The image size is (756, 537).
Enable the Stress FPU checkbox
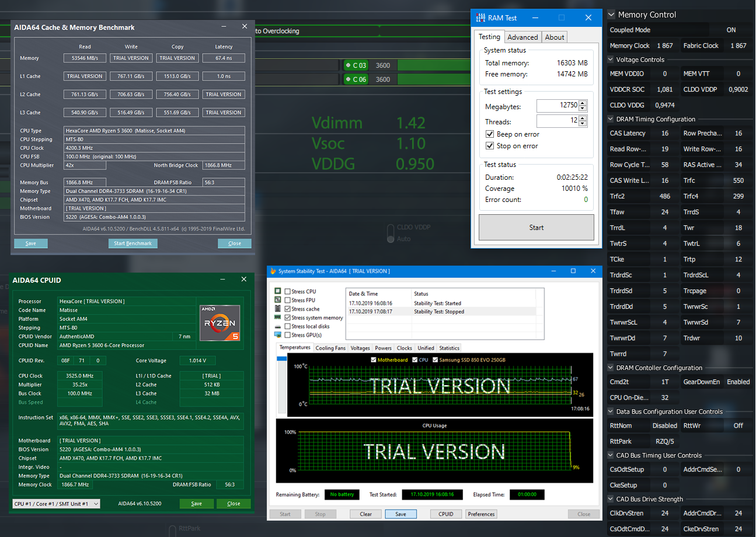287,300
